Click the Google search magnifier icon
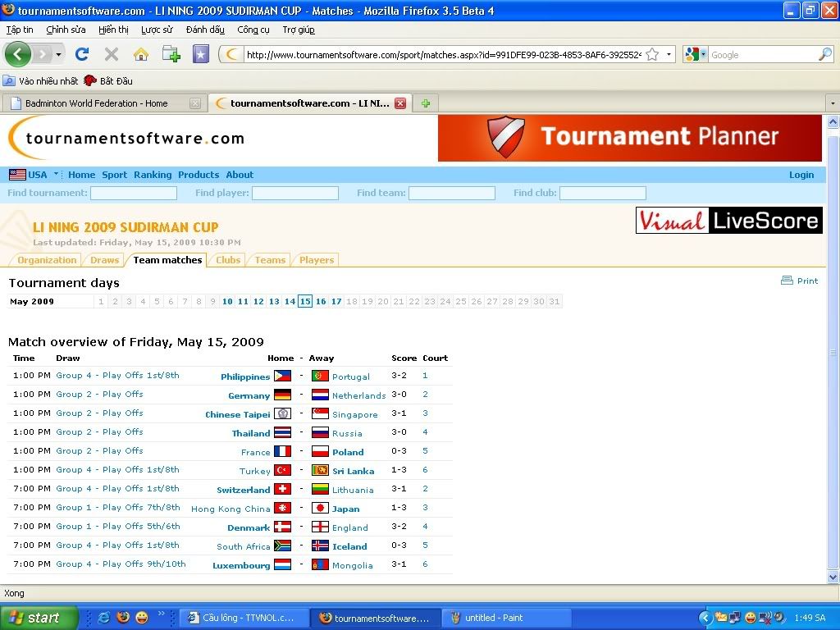840x630 pixels. 825,54
